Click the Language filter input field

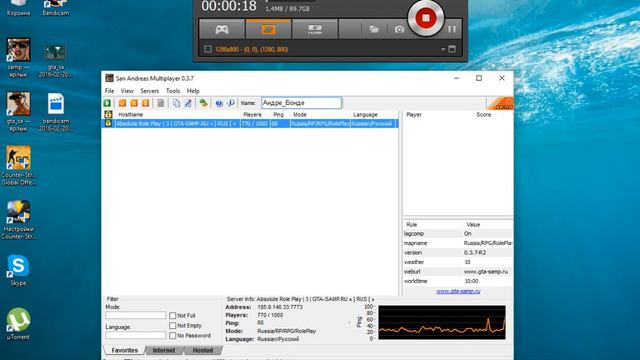[x=136, y=335]
